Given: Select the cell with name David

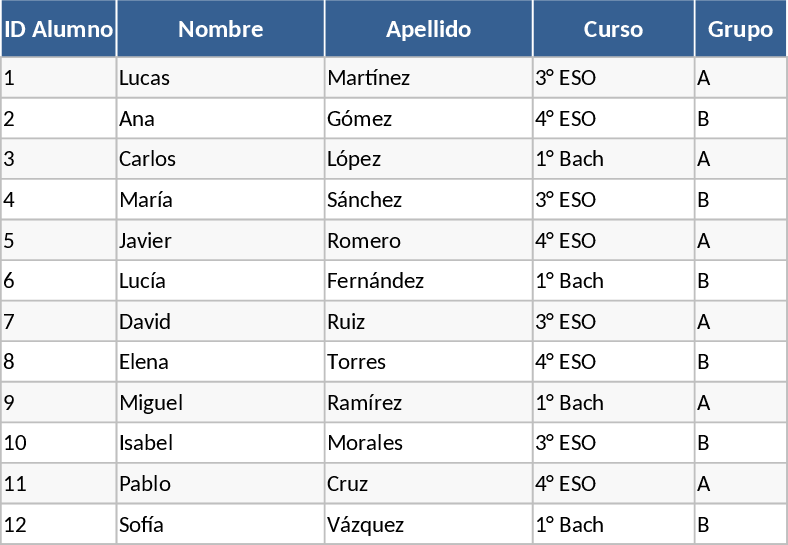Looking at the screenshot, I should 145,322.
